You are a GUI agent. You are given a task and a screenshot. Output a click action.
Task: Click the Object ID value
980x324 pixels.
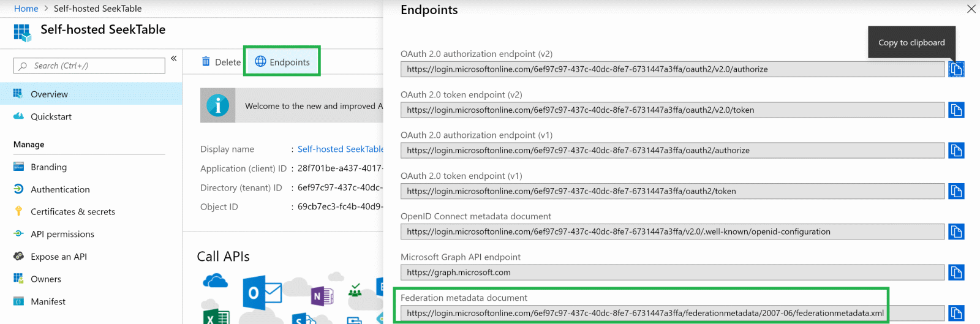[x=340, y=207]
